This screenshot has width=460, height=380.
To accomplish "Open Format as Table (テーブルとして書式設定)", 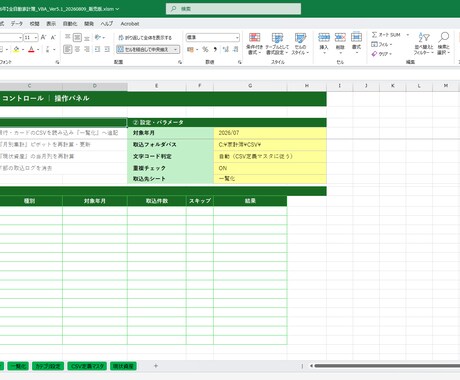I will (277, 44).
